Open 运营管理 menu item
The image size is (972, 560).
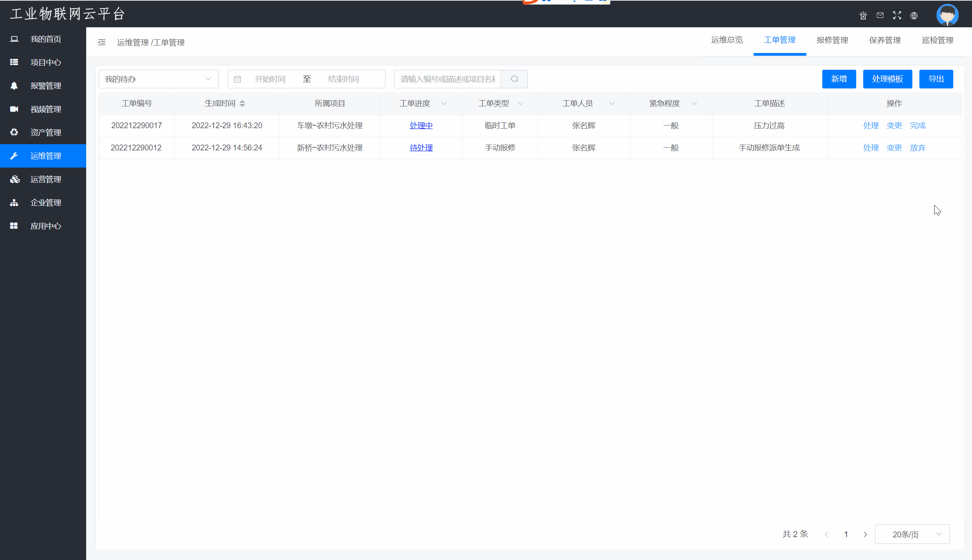pos(43,179)
